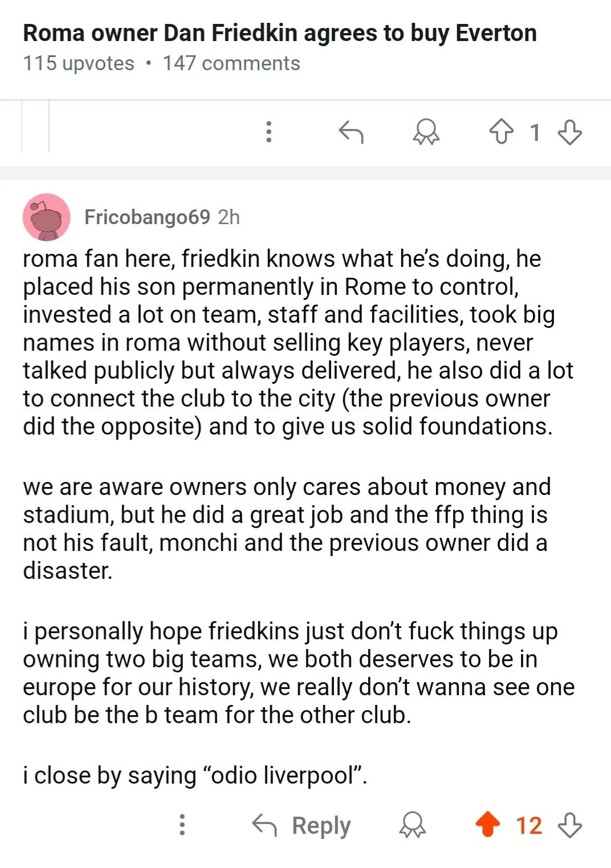611x868 pixels.
Task: Click the 2h timestamp on the comment
Action: (x=229, y=217)
